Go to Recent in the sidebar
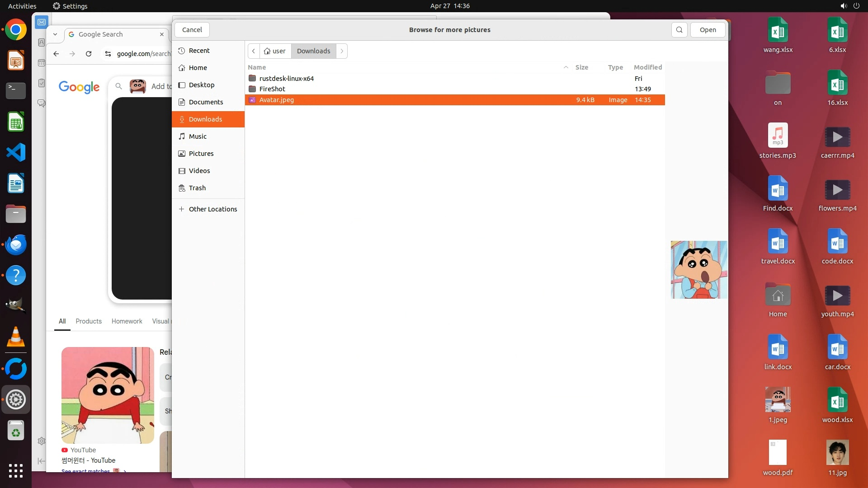Screen dimensions: 868x488 [199, 51]
